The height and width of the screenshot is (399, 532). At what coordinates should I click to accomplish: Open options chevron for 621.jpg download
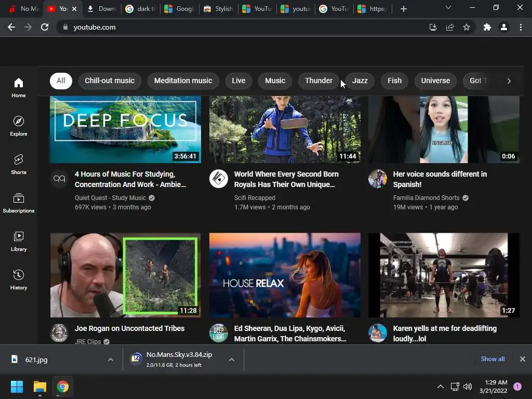(111, 360)
